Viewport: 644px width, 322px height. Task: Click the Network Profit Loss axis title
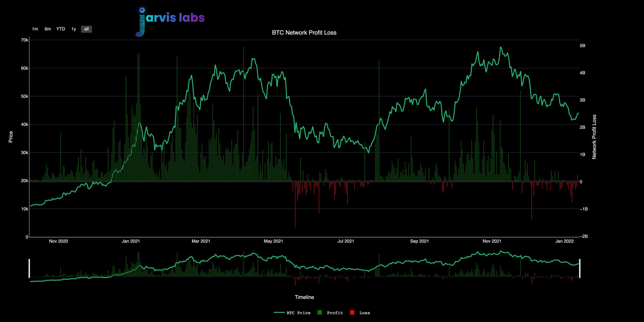pyautogui.click(x=594, y=137)
